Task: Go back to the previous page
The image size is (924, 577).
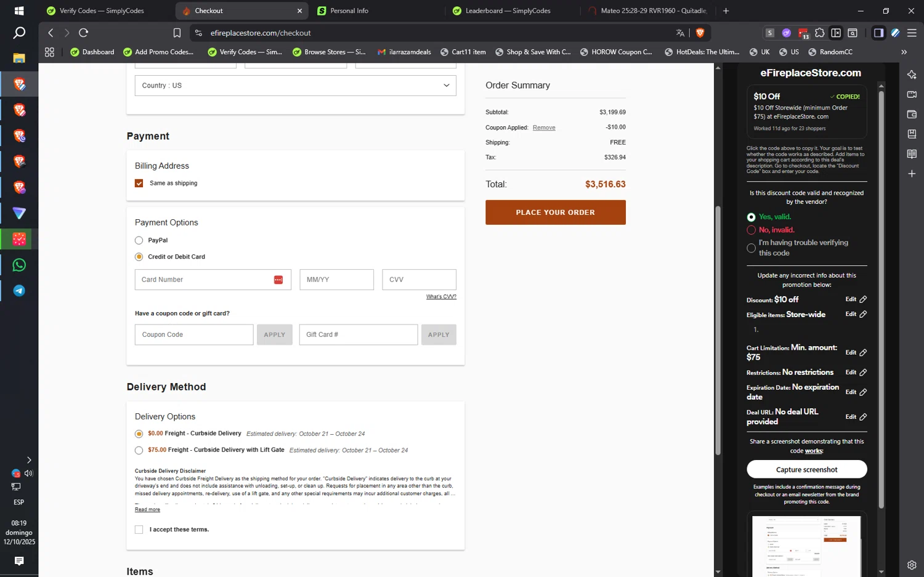Action: pos(51,33)
